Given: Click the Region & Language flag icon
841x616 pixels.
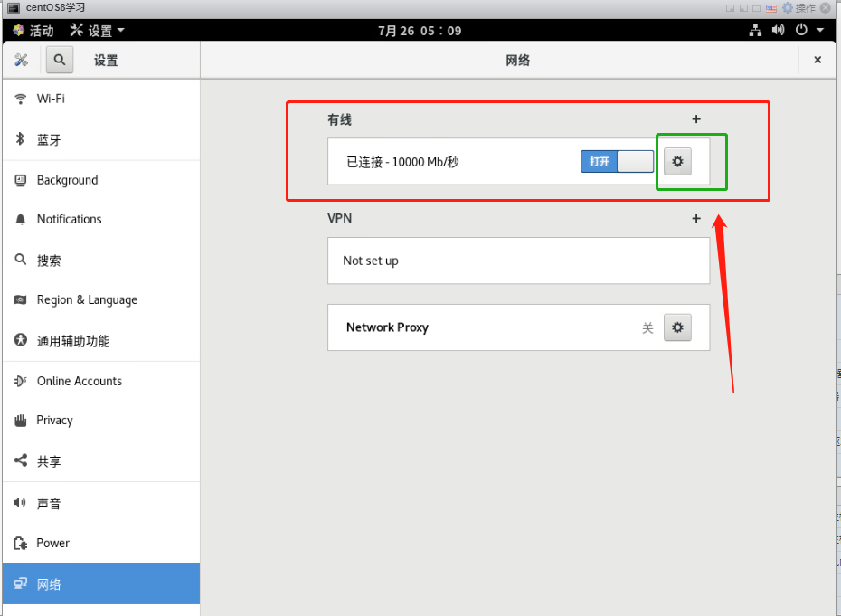Looking at the screenshot, I should [x=21, y=299].
